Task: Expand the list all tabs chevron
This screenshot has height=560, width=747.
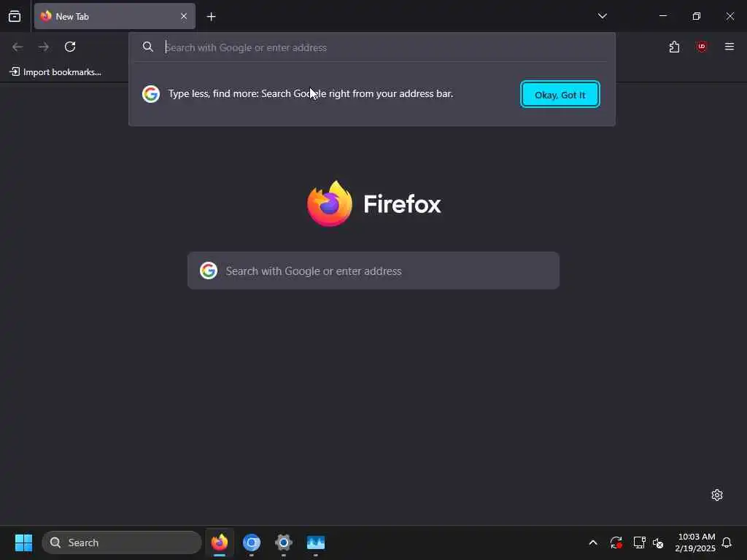Action: pos(602,16)
